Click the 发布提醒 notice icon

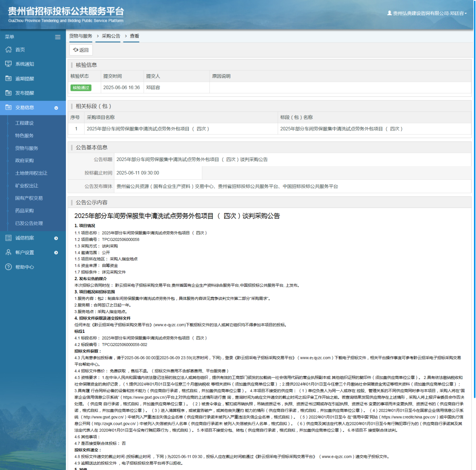[8, 92]
